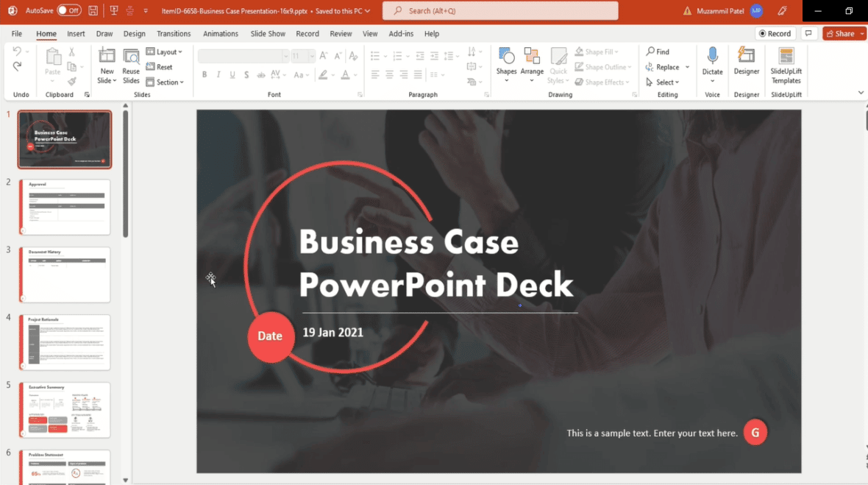Open the Slide Show tab
This screenshot has height=485, width=868.
click(268, 34)
